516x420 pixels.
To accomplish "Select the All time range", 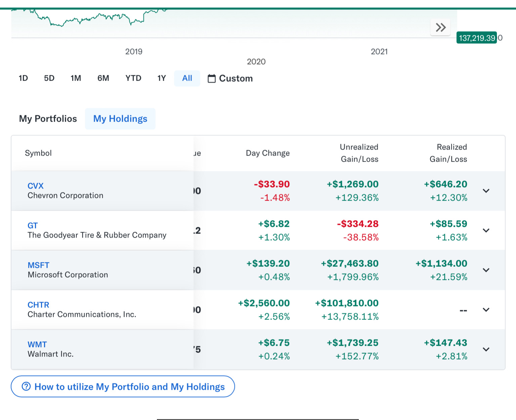I will (187, 78).
